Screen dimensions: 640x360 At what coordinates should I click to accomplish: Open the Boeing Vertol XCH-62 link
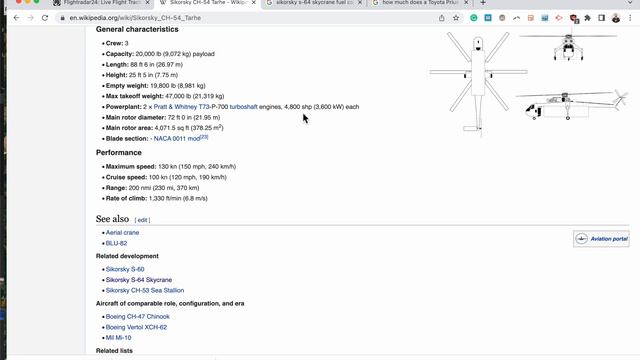pyautogui.click(x=136, y=327)
